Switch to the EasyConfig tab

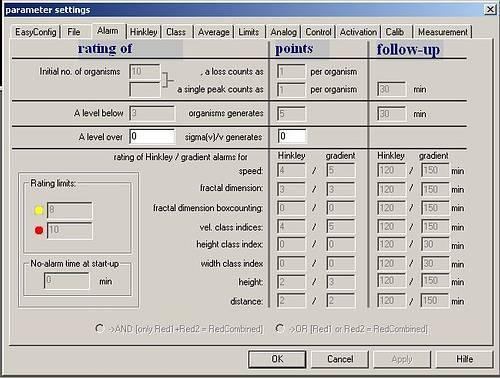pyautogui.click(x=35, y=32)
